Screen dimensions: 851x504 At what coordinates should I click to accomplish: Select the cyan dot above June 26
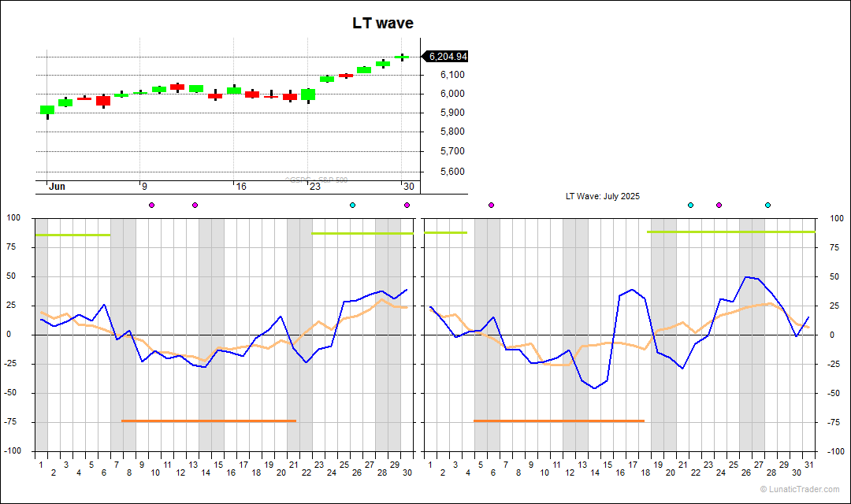click(x=352, y=206)
